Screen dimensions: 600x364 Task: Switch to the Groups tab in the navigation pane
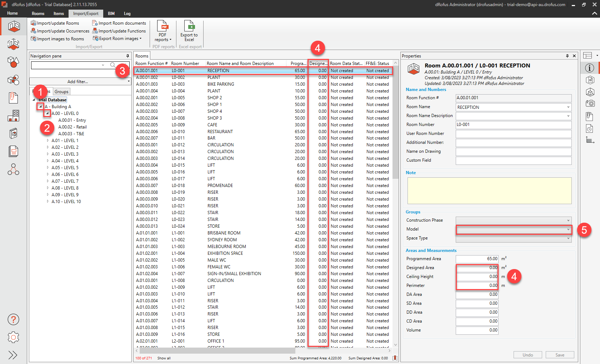point(61,91)
